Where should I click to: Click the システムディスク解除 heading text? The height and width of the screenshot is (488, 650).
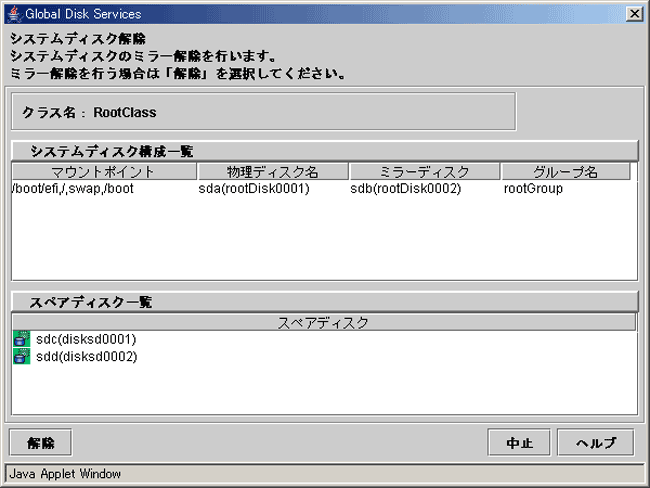[78, 39]
